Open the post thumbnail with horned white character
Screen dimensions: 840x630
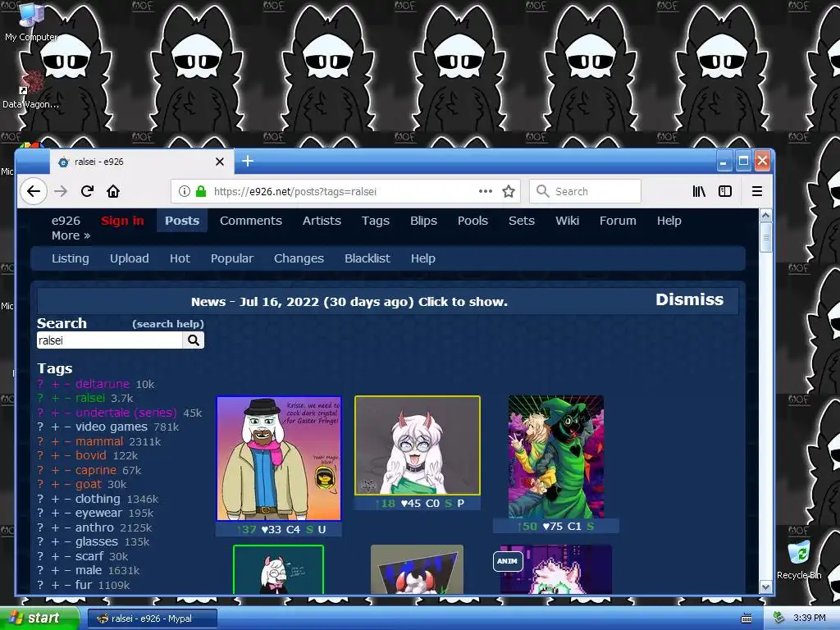pyautogui.click(x=418, y=445)
